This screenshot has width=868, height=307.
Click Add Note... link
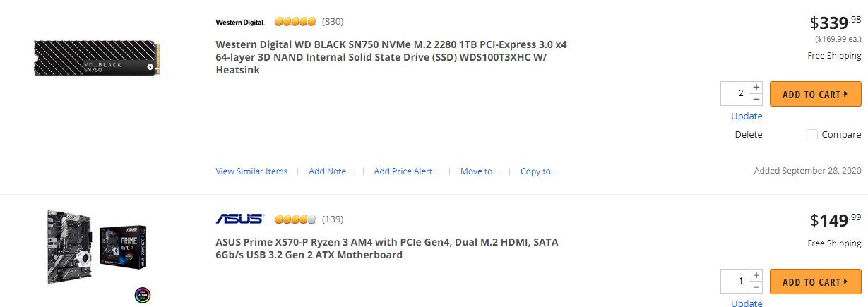[331, 171]
